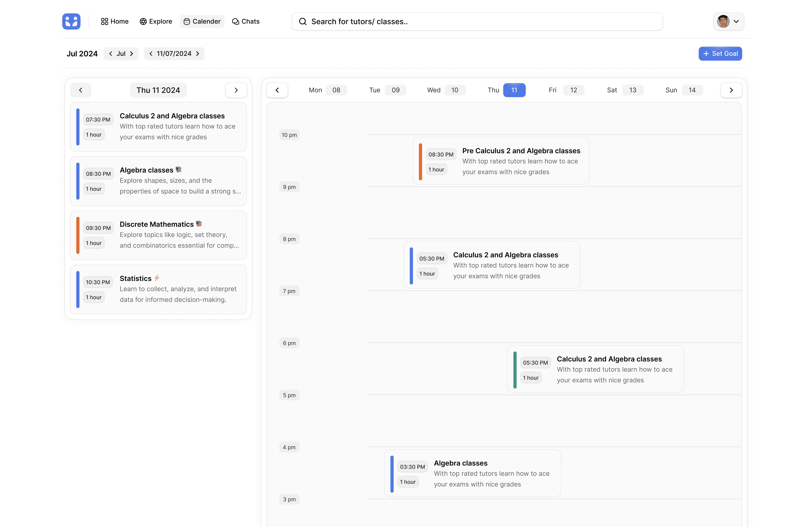Click the user avatar photo
Screen dimensions: 812x527
coord(723,21)
